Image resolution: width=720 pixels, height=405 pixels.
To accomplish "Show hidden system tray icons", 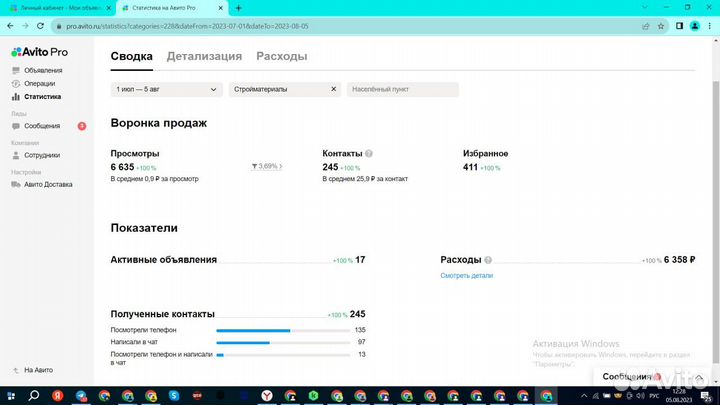I will pos(584,396).
